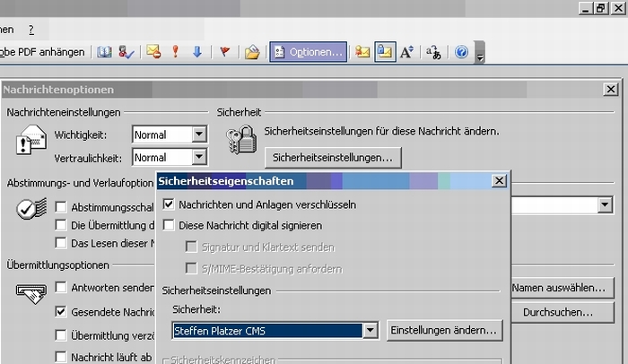The width and height of the screenshot is (628, 364).
Task: Expand the Vertraulichkeit dropdown
Action: (199, 157)
